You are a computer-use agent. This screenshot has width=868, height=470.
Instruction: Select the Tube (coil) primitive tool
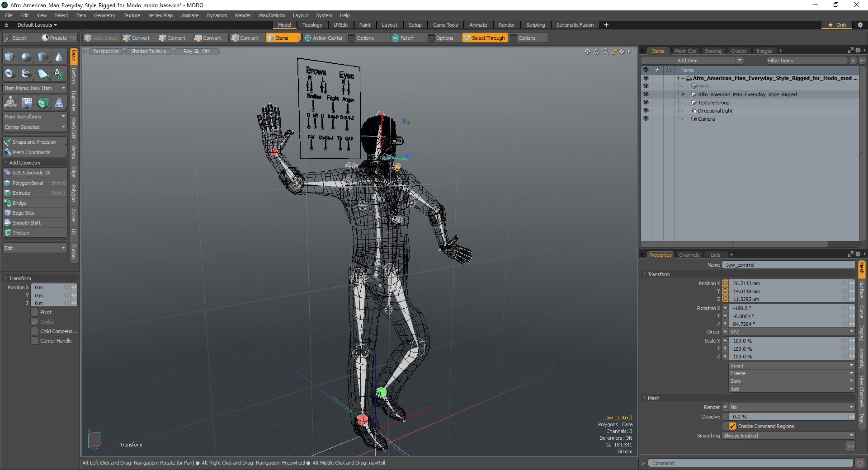pos(26,73)
